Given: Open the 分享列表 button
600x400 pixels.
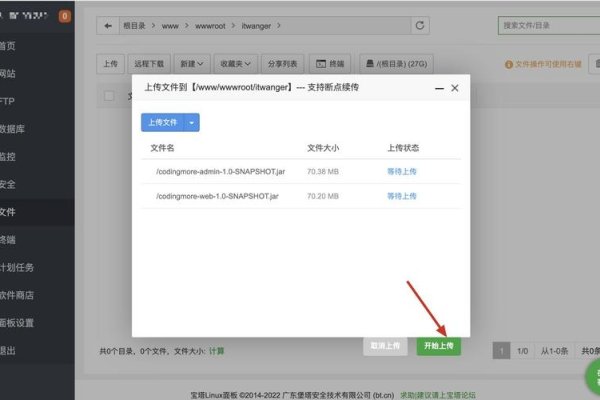Looking at the screenshot, I should [282, 64].
